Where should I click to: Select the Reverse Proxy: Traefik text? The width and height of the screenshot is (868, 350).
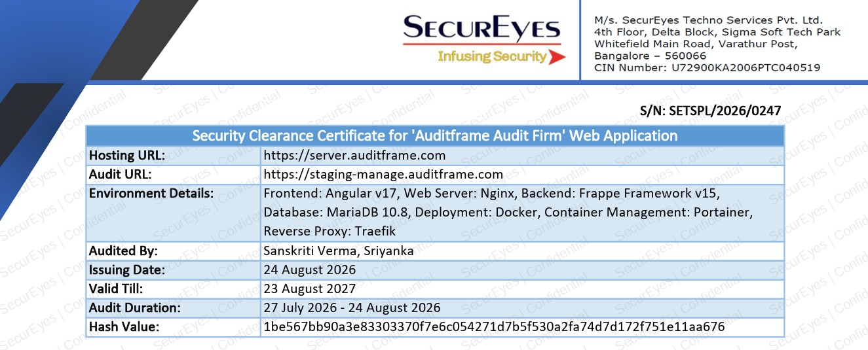[x=330, y=232]
